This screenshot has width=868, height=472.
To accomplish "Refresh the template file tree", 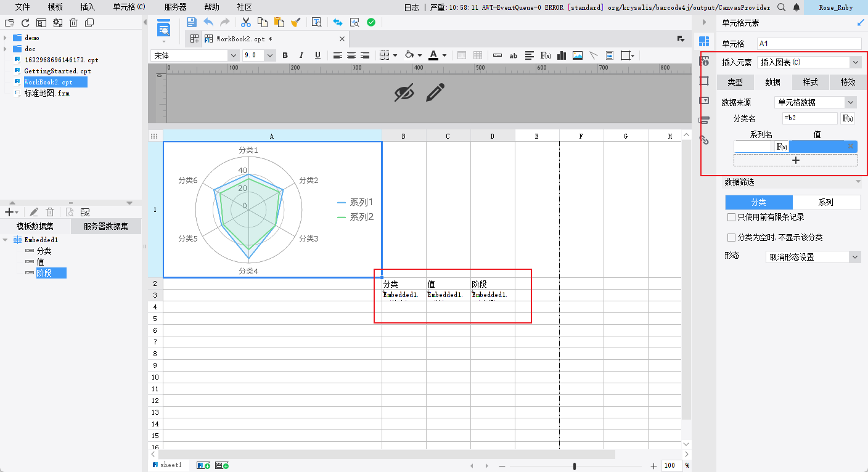I will [25, 23].
